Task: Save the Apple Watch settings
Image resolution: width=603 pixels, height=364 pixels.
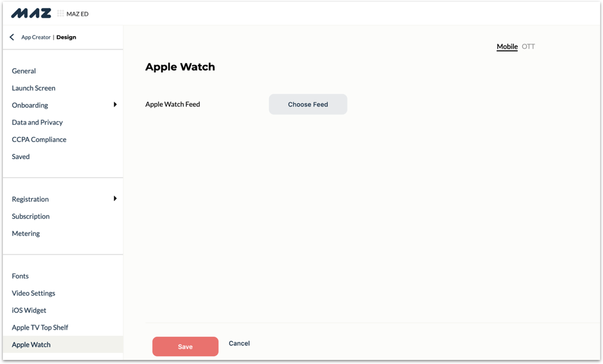Action: tap(185, 347)
